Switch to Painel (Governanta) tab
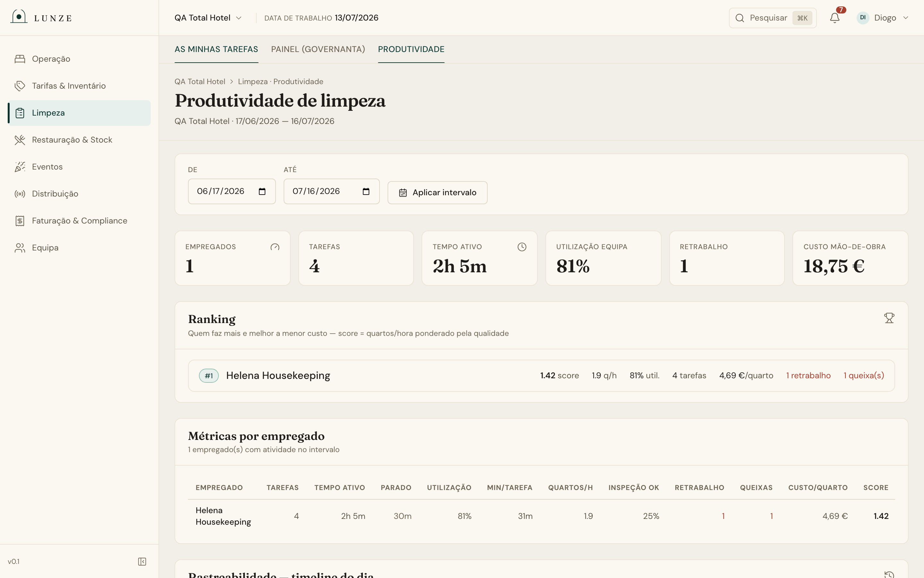 (x=318, y=49)
